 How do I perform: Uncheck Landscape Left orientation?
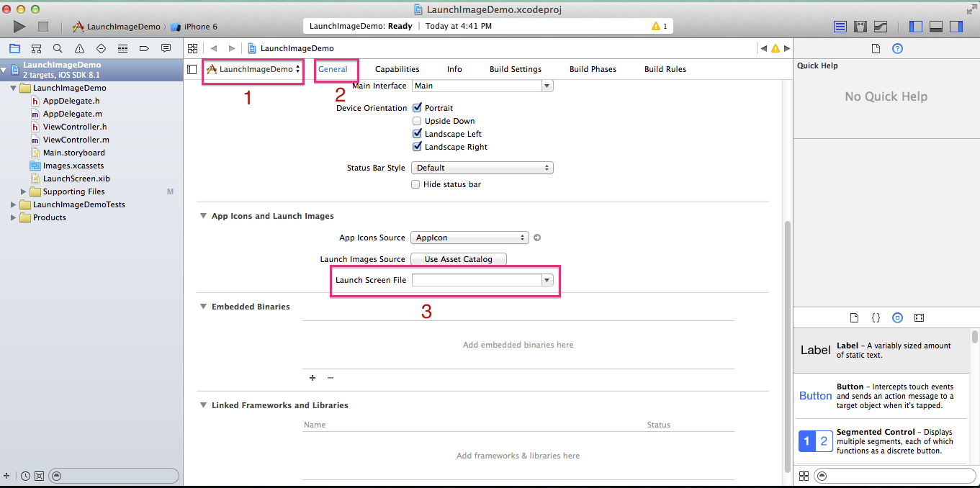coord(417,134)
